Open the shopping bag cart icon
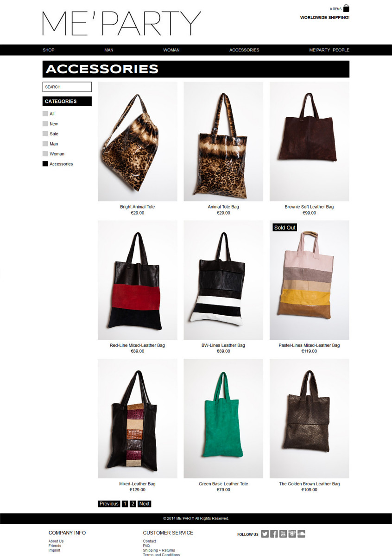The image size is (392, 559). click(346, 8)
